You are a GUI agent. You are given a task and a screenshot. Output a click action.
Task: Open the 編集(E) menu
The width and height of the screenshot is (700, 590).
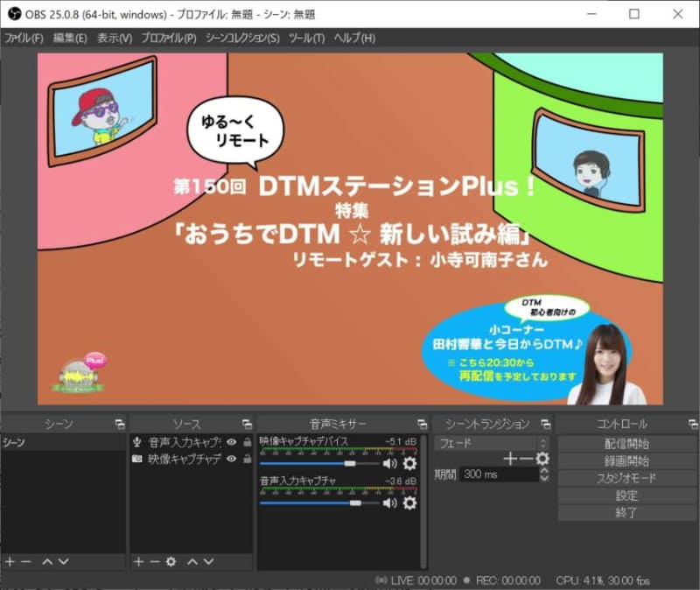[70, 38]
